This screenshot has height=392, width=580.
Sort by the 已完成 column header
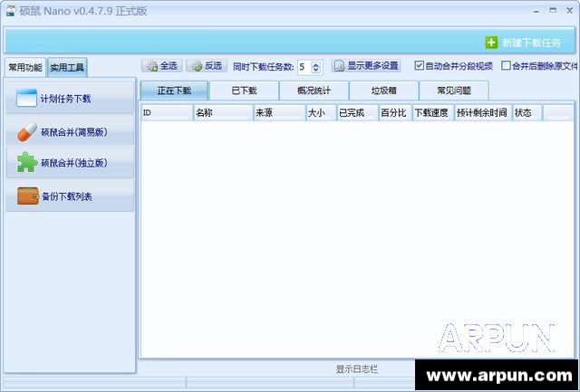[358, 112]
